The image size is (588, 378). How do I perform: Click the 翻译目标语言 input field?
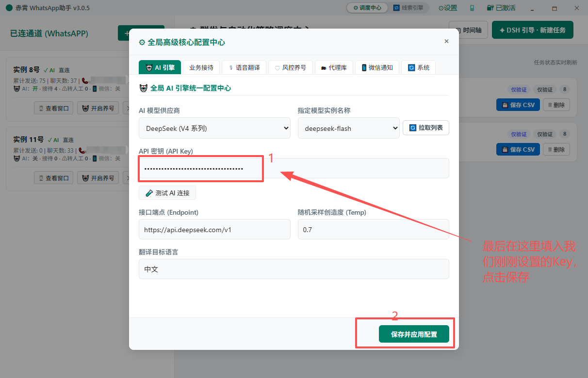[x=294, y=269]
